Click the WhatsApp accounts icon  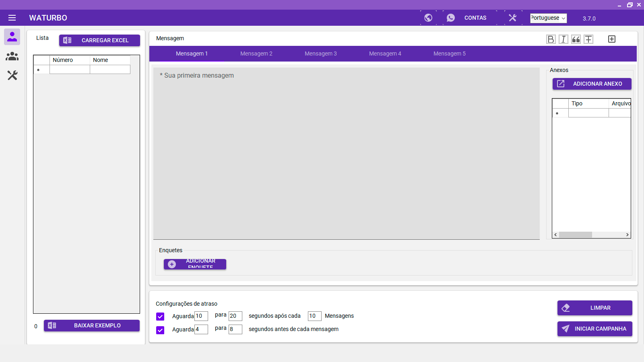(x=451, y=18)
